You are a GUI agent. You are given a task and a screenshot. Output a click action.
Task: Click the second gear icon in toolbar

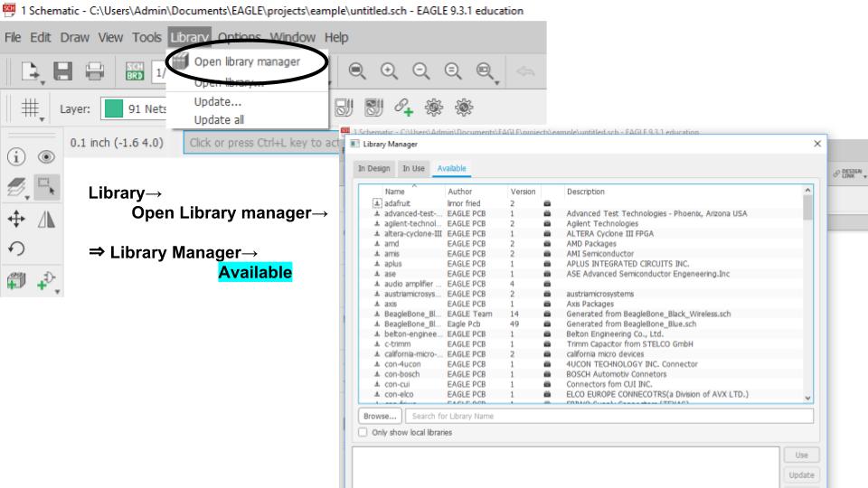pyautogui.click(x=464, y=108)
